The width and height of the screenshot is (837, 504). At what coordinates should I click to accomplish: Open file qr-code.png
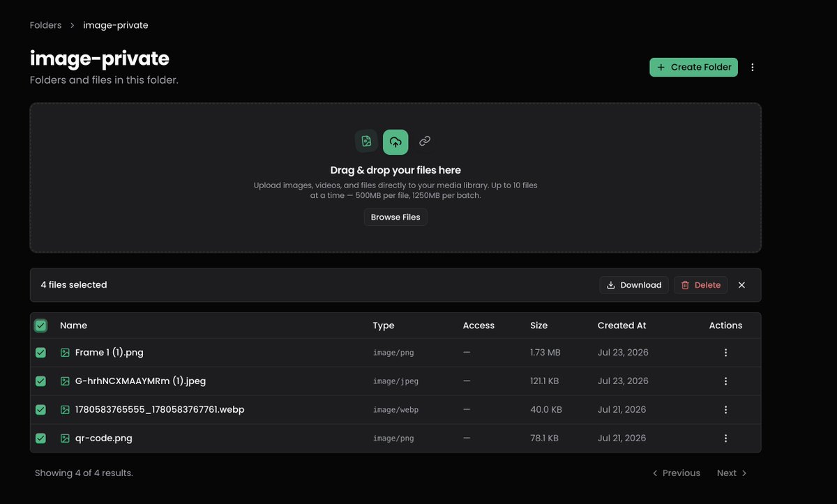pyautogui.click(x=104, y=438)
